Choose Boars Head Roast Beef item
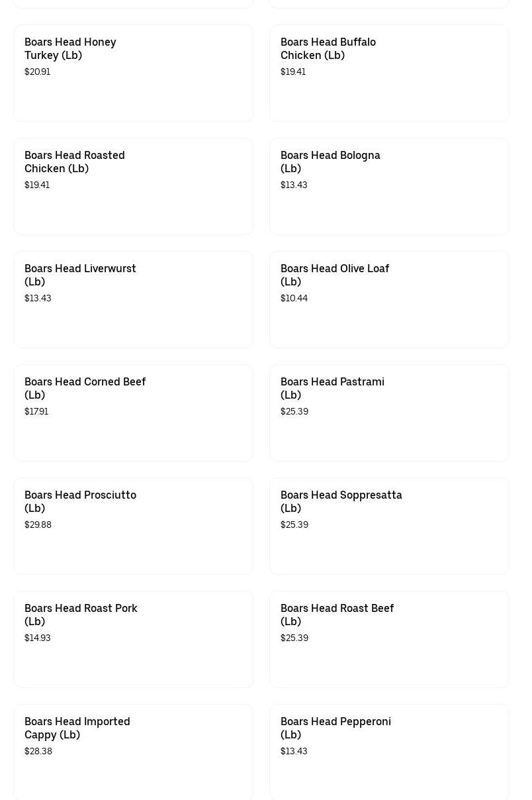The width and height of the screenshot is (532, 800). (389, 640)
